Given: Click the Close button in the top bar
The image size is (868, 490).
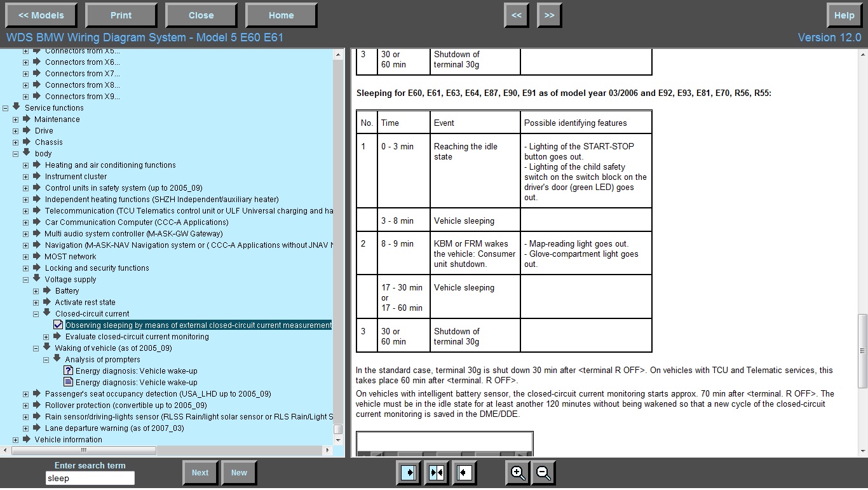Looking at the screenshot, I should pyautogui.click(x=201, y=15).
